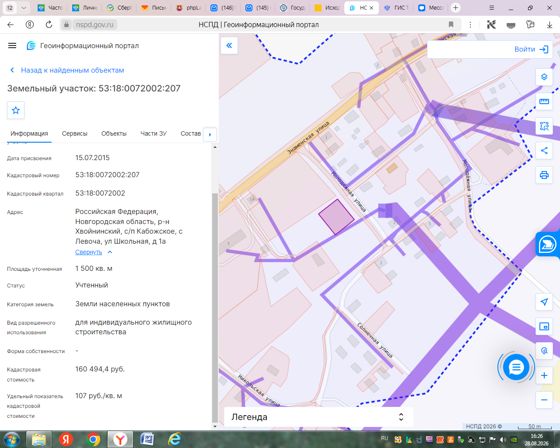Zoom out on the map with minus
Image resolution: width=560 pixels, height=448 pixels.
pyautogui.click(x=544, y=399)
